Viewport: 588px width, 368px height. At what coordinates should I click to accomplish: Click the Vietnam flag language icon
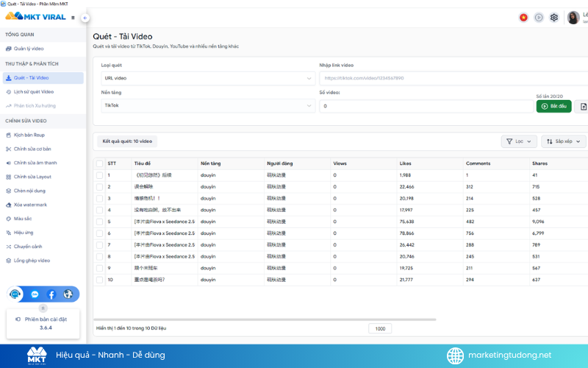(x=523, y=17)
